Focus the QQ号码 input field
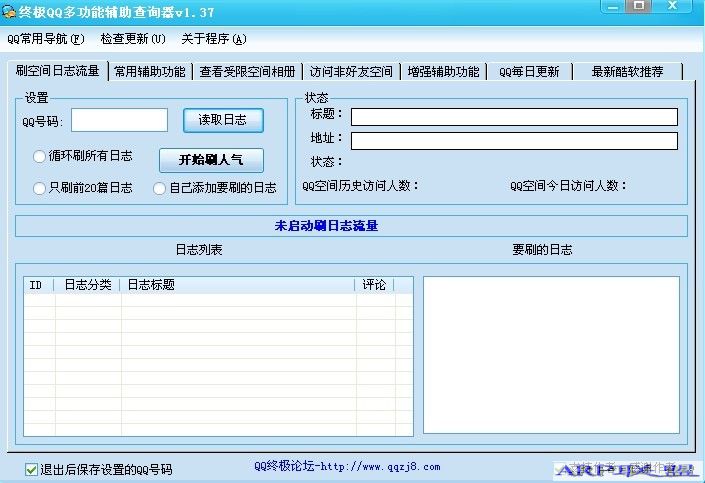Image resolution: width=705 pixels, height=483 pixels. click(119, 120)
